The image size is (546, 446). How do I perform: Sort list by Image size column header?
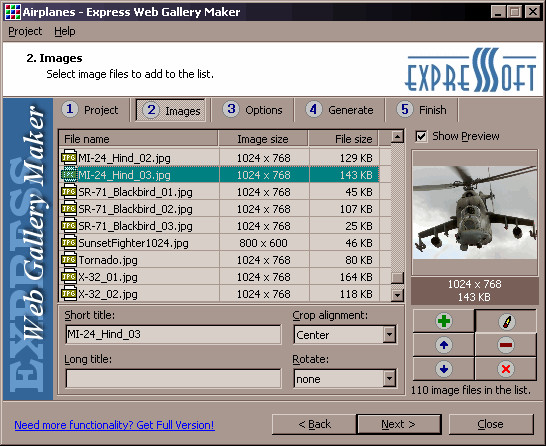click(x=263, y=139)
